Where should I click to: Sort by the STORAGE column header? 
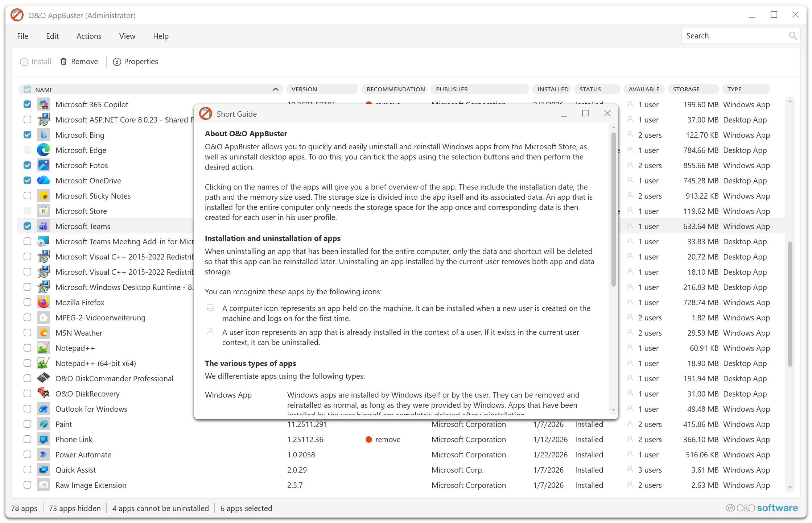[x=686, y=90]
